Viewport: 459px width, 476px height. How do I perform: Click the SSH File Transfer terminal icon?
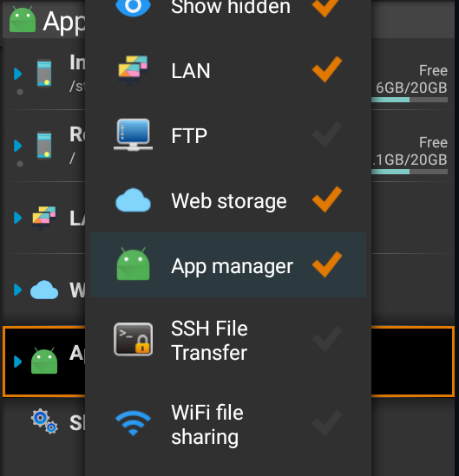point(133,339)
